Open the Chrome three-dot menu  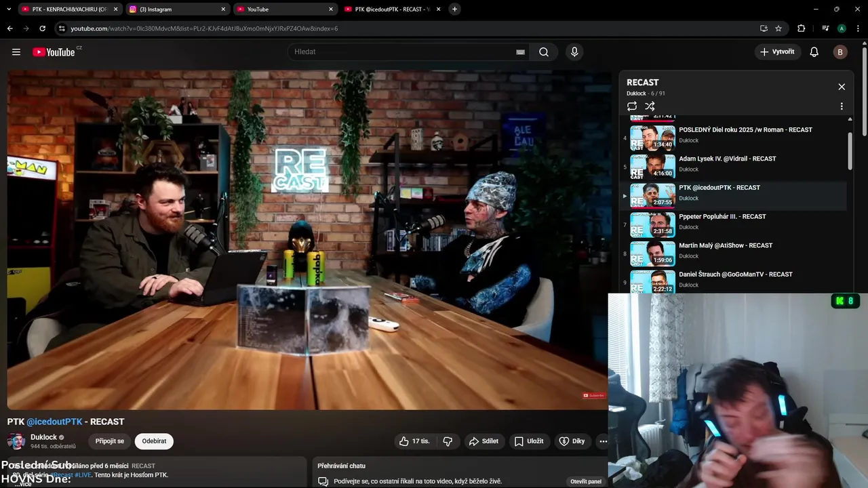(x=858, y=28)
